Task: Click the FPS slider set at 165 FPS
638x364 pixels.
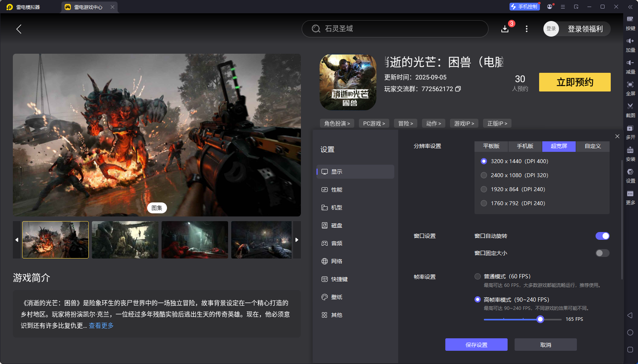Action: (540, 319)
